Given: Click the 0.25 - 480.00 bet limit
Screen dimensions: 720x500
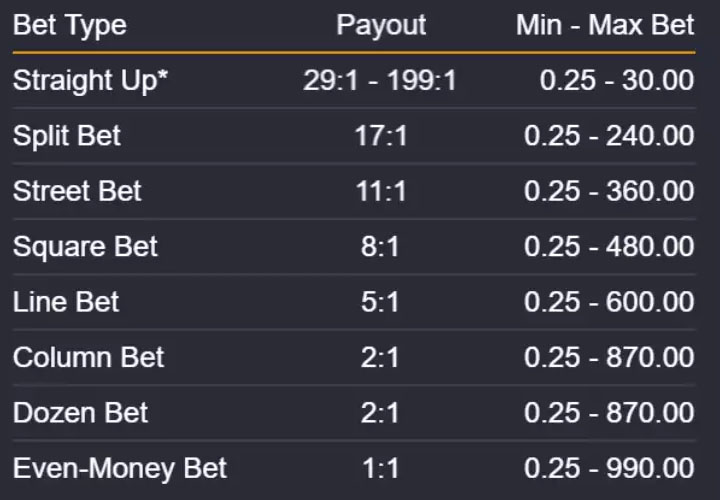Looking at the screenshot, I should 609,247.
